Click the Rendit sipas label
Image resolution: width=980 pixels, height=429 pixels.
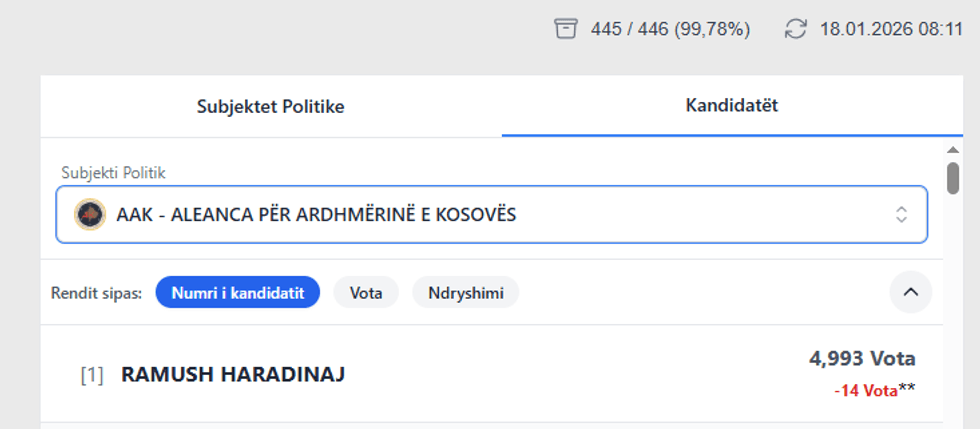coord(96,294)
